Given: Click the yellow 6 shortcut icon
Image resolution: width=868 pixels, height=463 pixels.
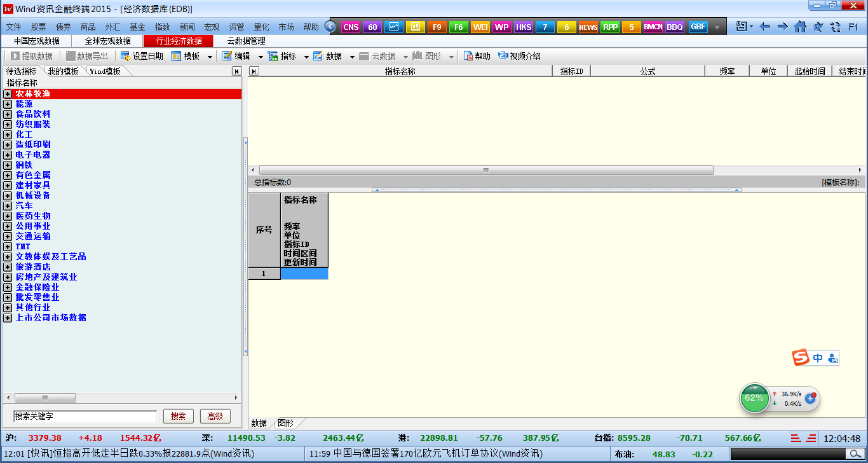Looking at the screenshot, I should tap(567, 27).
